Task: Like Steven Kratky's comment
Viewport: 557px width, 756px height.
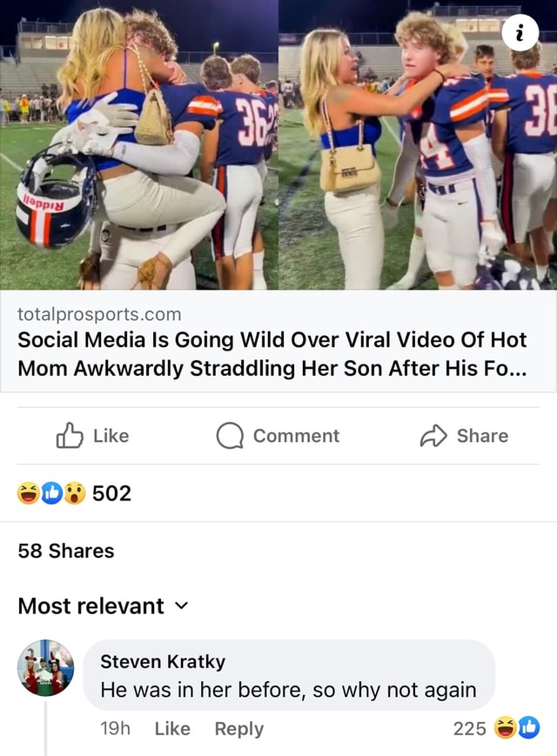Action: coord(172,729)
